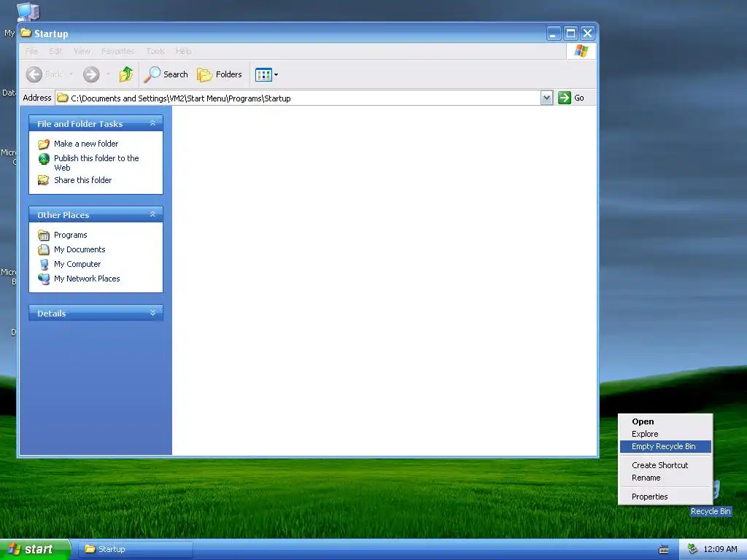
Task: Click the Up folder arrow icon
Action: [126, 74]
